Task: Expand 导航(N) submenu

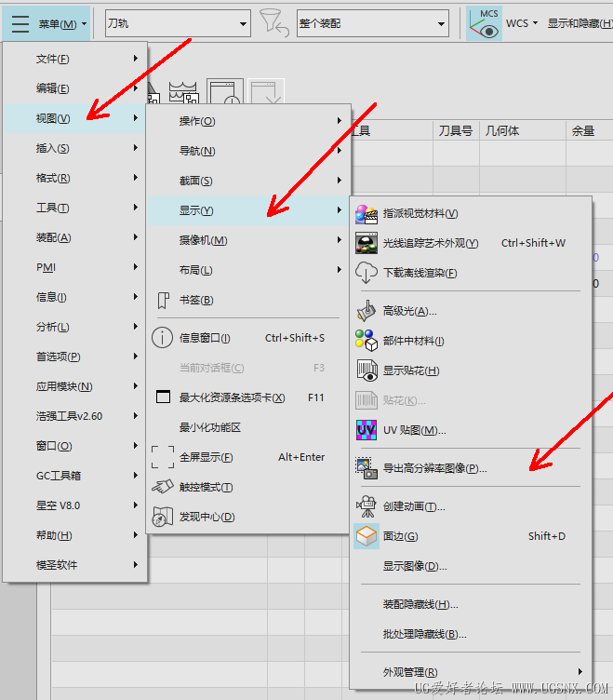Action: pyautogui.click(x=248, y=151)
